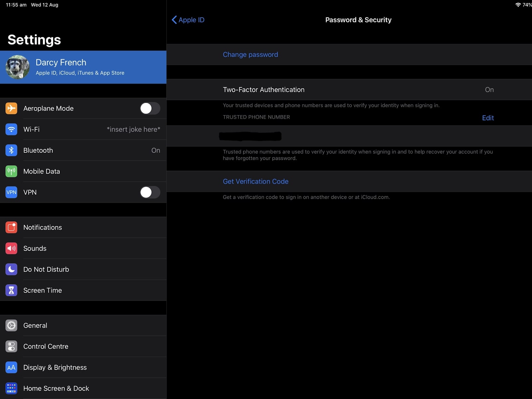Image resolution: width=532 pixels, height=399 pixels.
Task: Tap the '*insert joke here*' Wi-Fi network name
Action: click(x=133, y=129)
